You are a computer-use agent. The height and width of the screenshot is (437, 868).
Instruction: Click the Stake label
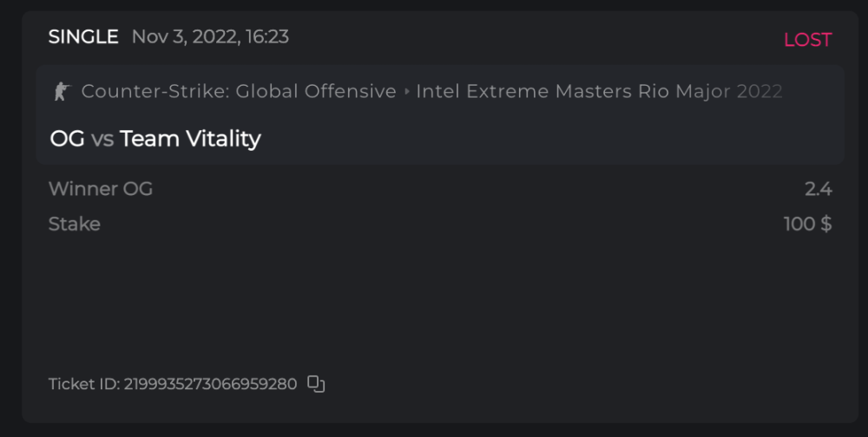75,224
